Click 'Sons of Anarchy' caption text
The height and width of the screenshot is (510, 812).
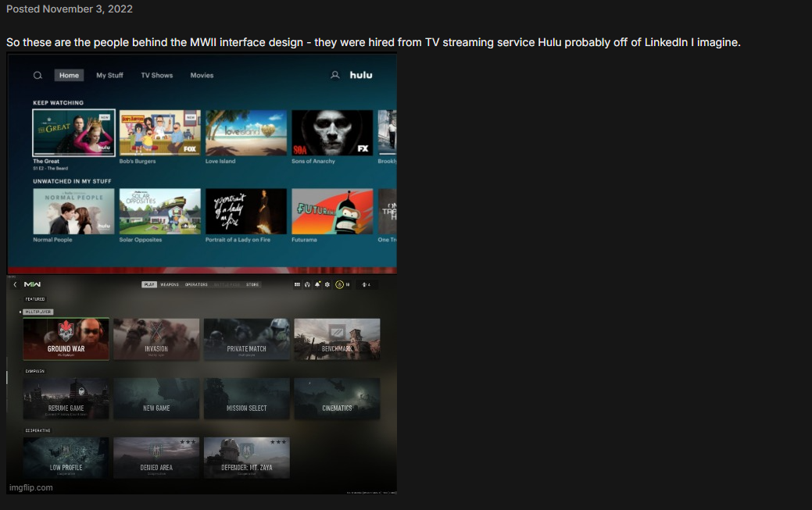pos(313,161)
